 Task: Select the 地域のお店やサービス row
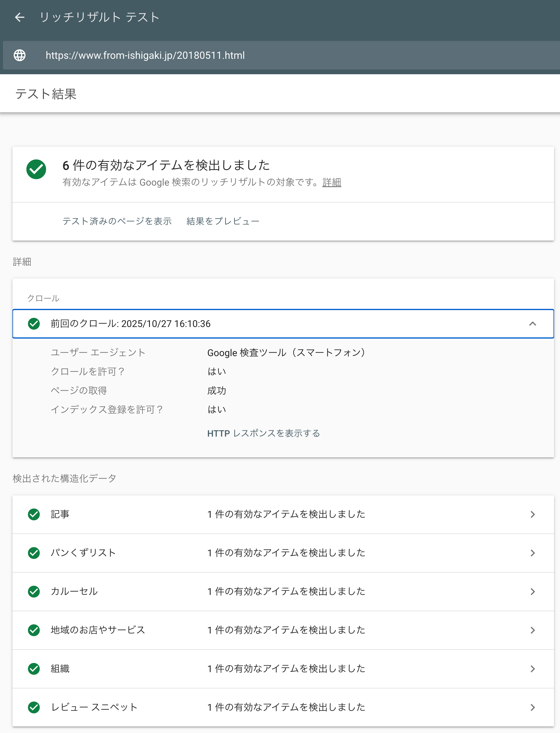pos(280,630)
